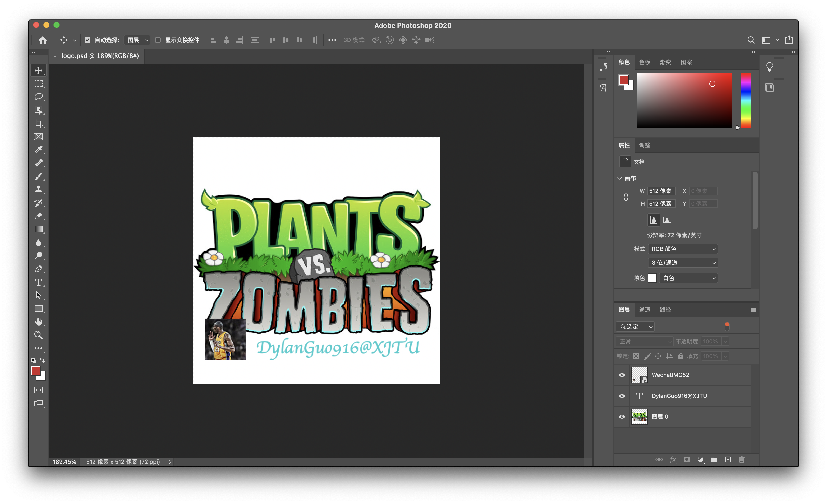827x504 pixels.
Task: Open the RGB 颜色 mode dropdown
Action: 683,249
